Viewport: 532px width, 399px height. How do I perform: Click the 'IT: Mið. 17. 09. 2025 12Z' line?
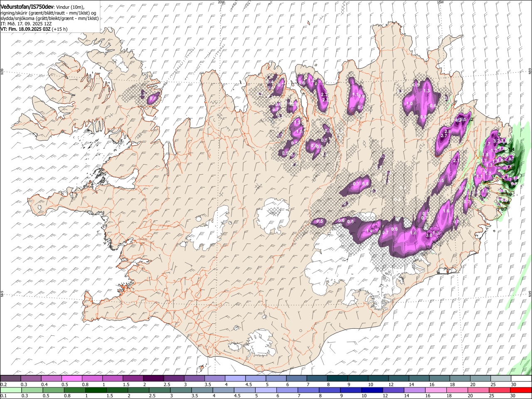coord(26,24)
